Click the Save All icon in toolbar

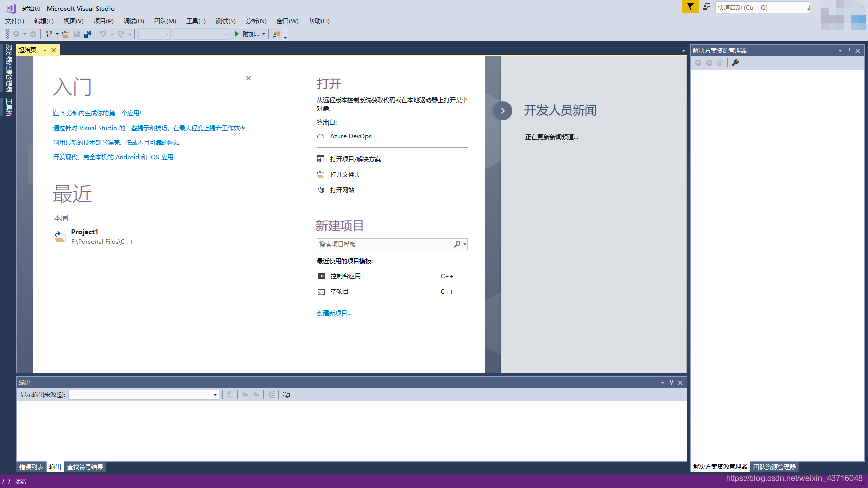[x=88, y=34]
